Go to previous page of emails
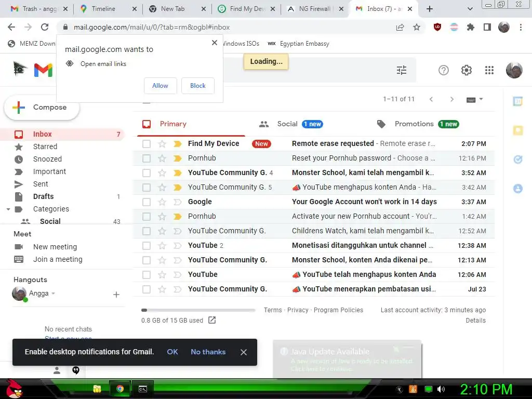 (x=431, y=99)
